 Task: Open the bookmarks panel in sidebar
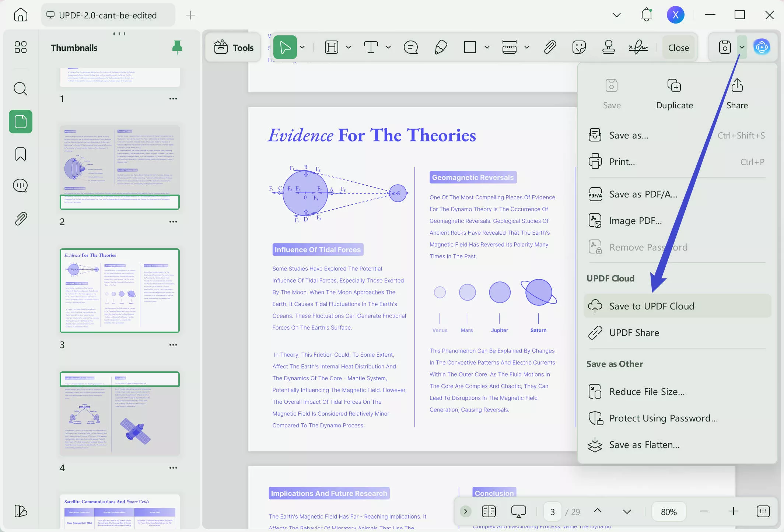click(21, 154)
